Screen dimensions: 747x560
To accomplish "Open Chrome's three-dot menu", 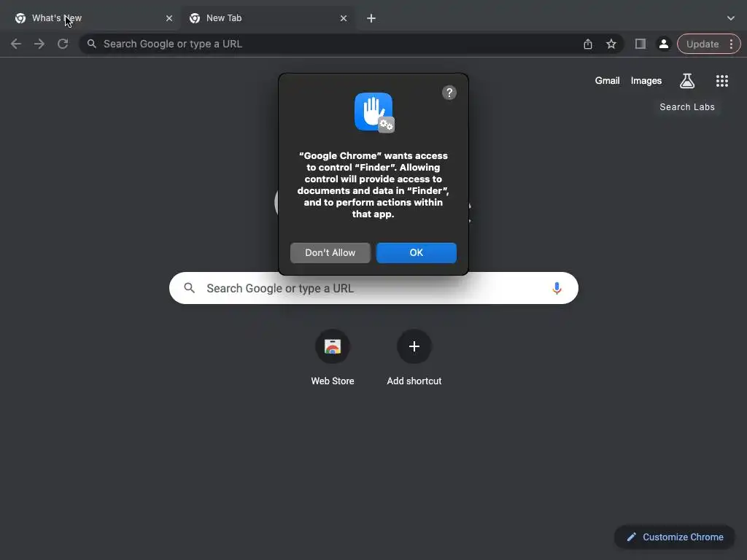I will pos(731,44).
